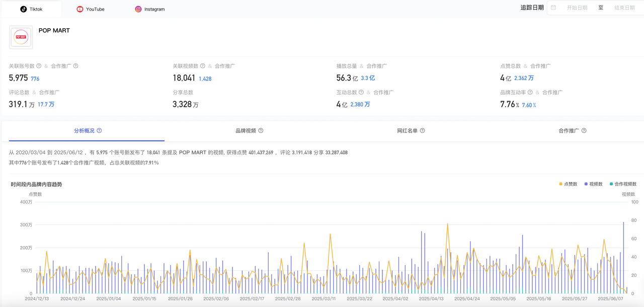Click the 分享总数 label
Image resolution: width=644 pixels, height=307 pixels.
click(x=183, y=92)
